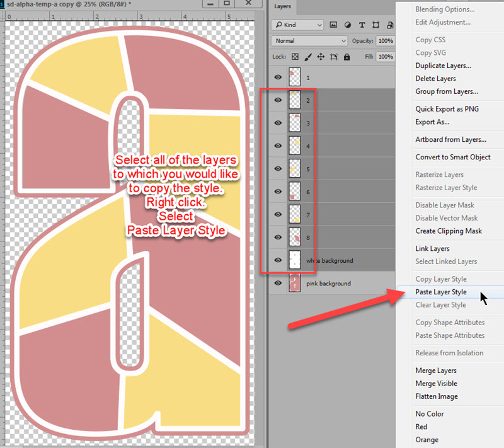The image size is (504, 448).
Task: Switch to the Layers tab
Action: [282, 6]
